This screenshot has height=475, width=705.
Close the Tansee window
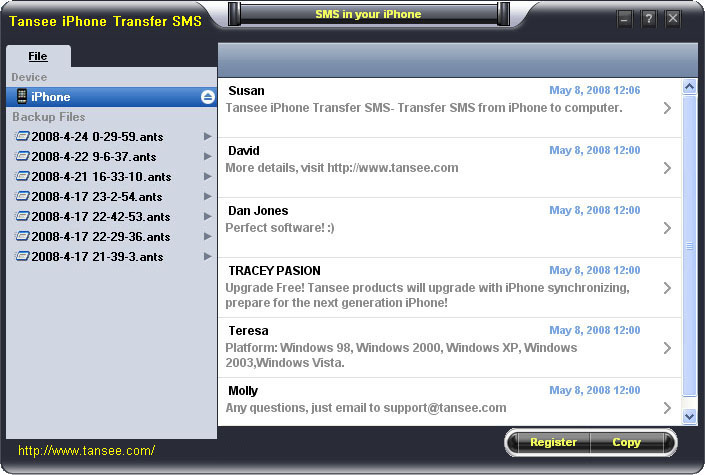coord(673,19)
